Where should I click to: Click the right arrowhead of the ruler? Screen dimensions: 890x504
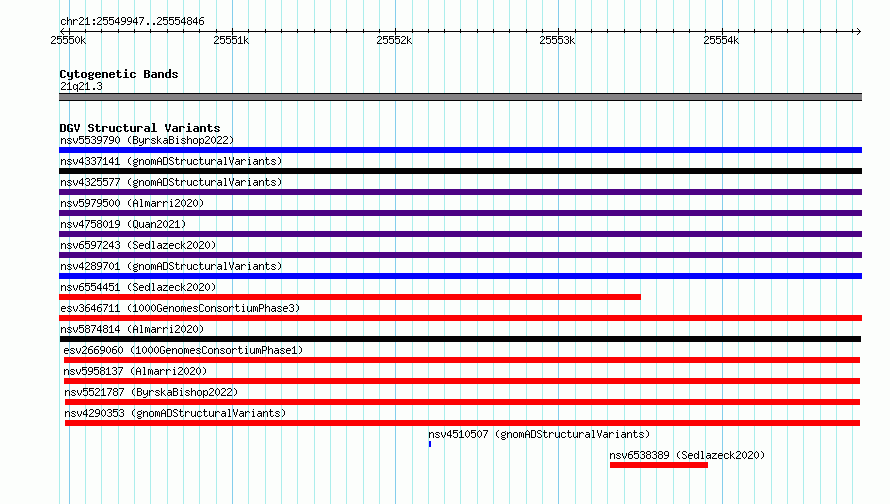[x=858, y=32]
